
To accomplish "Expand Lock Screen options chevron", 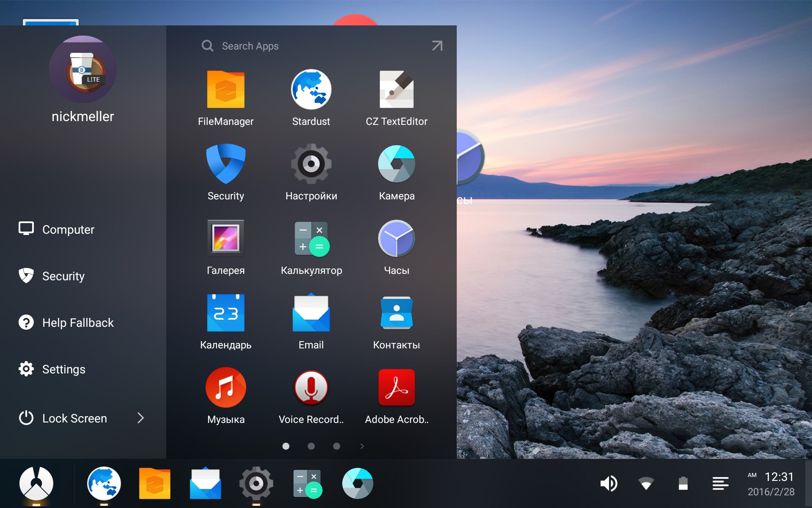I will [x=140, y=417].
